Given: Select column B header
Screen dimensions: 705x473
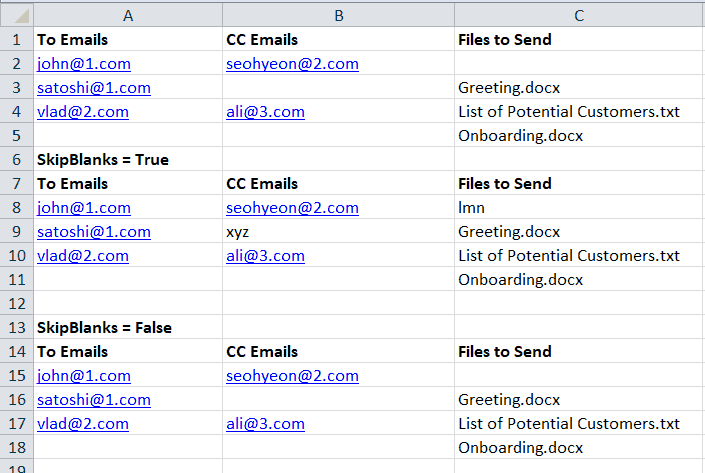Looking at the screenshot, I should coord(338,15).
